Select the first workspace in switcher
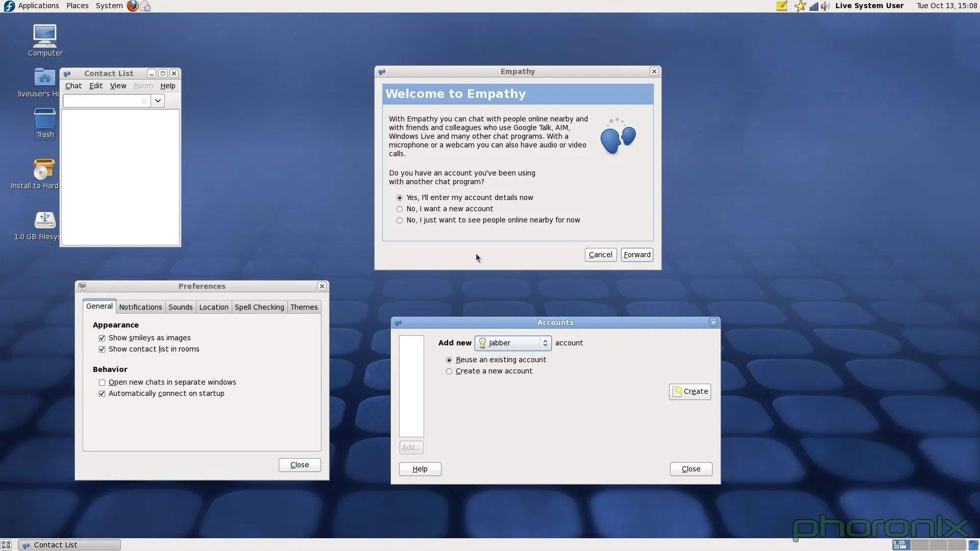This screenshot has height=551, width=980. coord(901,545)
